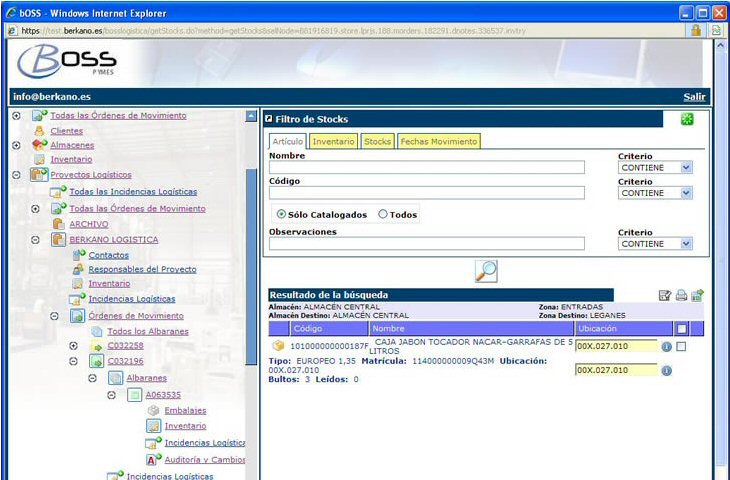Viewport: 730px width, 480px height.
Task: Select the Sólo Catalogados radio button
Action: 281,214
